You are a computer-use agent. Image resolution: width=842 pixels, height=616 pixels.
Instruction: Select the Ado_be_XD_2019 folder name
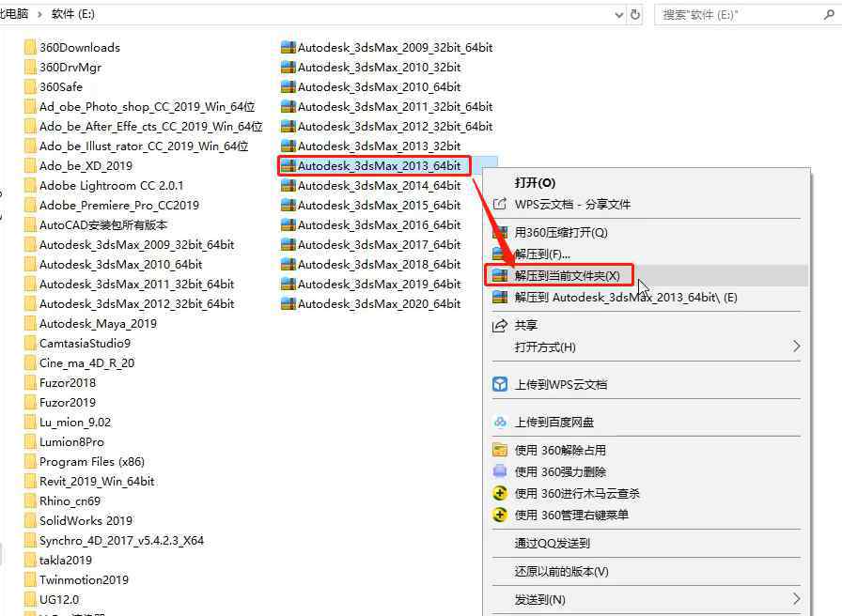point(86,166)
